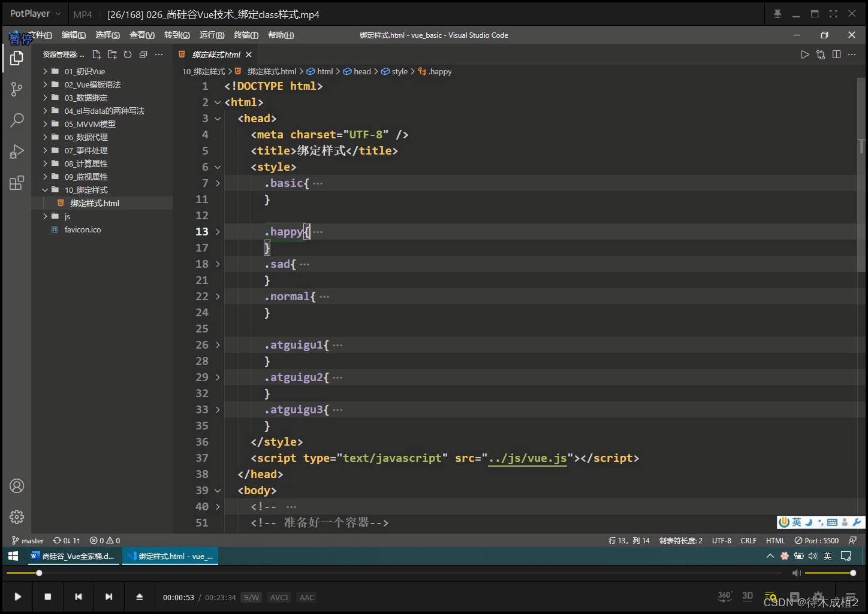Stop playback in PotPlayer
Image resolution: width=868 pixels, height=614 pixels.
coord(48,597)
